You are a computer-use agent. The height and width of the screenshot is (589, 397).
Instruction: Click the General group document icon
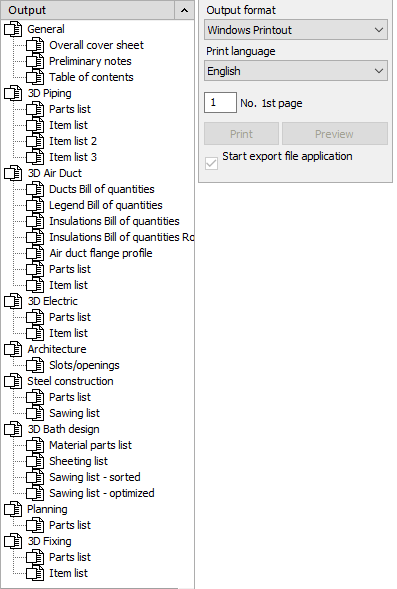coord(13,29)
